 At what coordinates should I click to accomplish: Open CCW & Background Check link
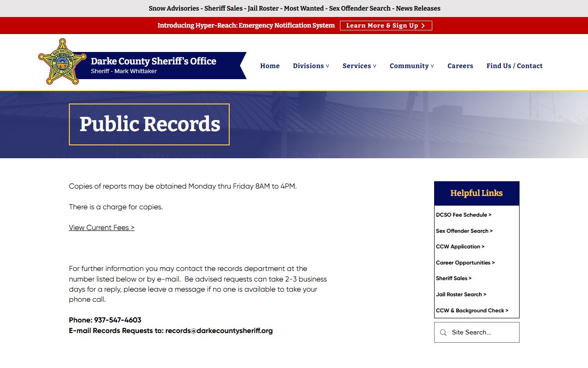[472, 310]
